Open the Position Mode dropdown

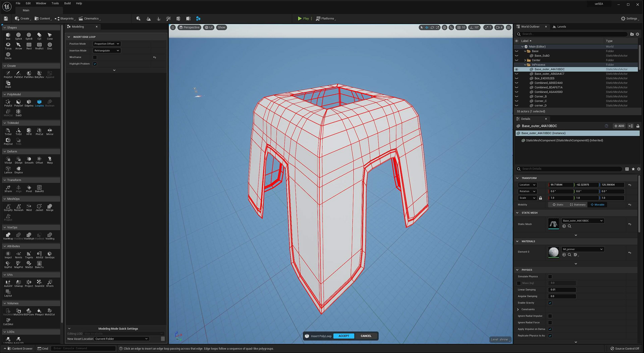pos(107,44)
